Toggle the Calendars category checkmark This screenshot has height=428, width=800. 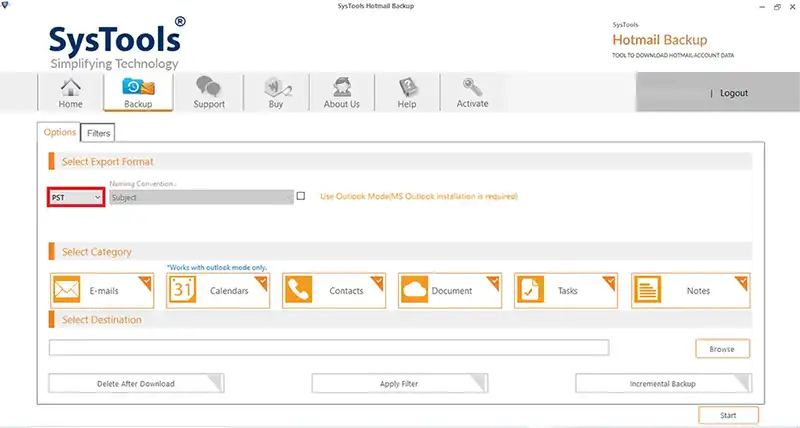tap(262, 282)
